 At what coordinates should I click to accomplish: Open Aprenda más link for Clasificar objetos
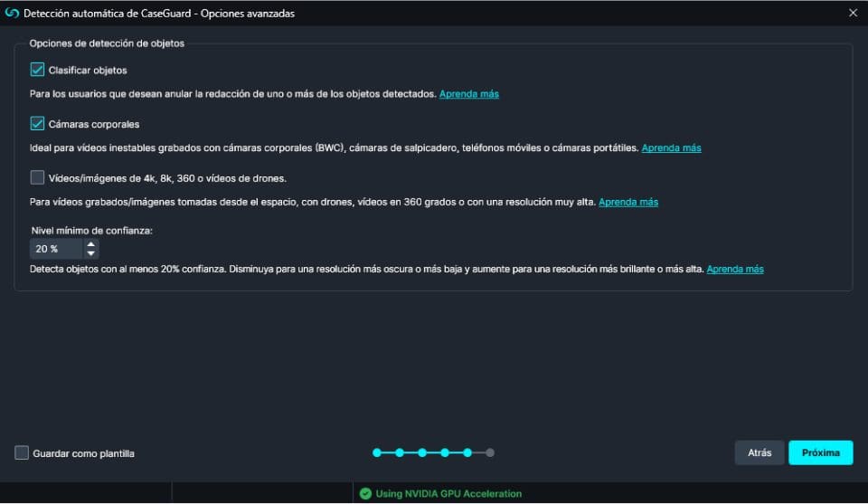tap(469, 94)
